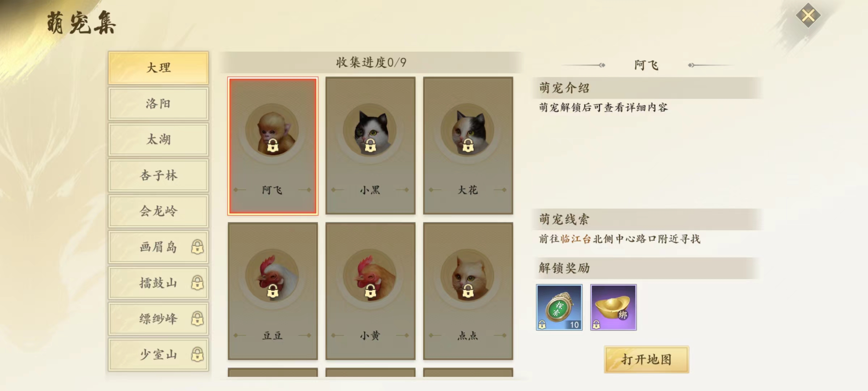Click lock icon on 画眉岛 tab
868x391 pixels.
point(197,247)
